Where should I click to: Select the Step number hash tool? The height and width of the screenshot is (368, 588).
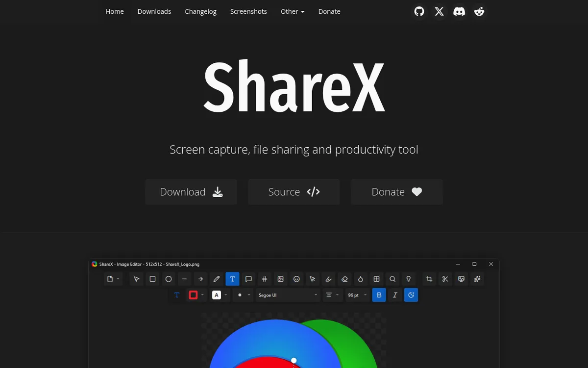[x=265, y=279]
